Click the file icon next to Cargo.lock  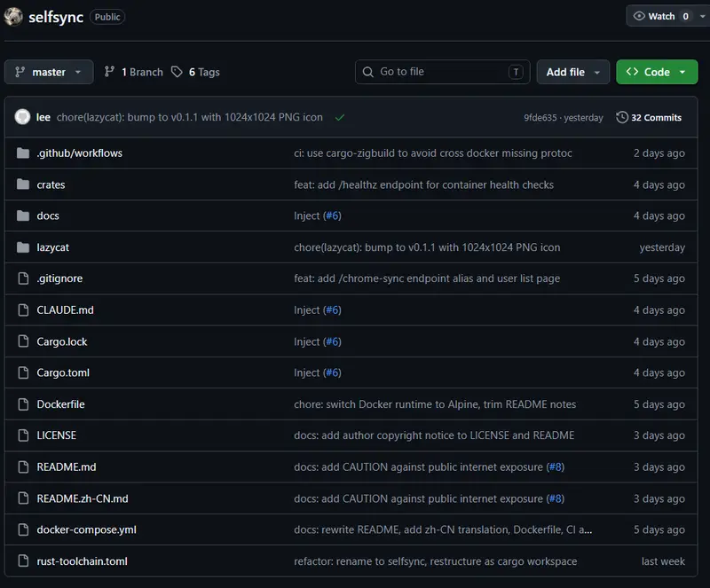click(x=23, y=341)
